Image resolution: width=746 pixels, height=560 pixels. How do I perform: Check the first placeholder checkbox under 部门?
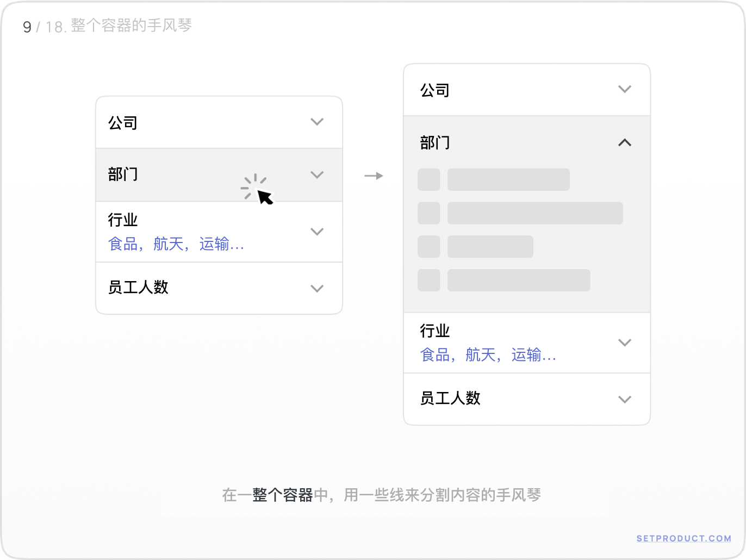(428, 180)
